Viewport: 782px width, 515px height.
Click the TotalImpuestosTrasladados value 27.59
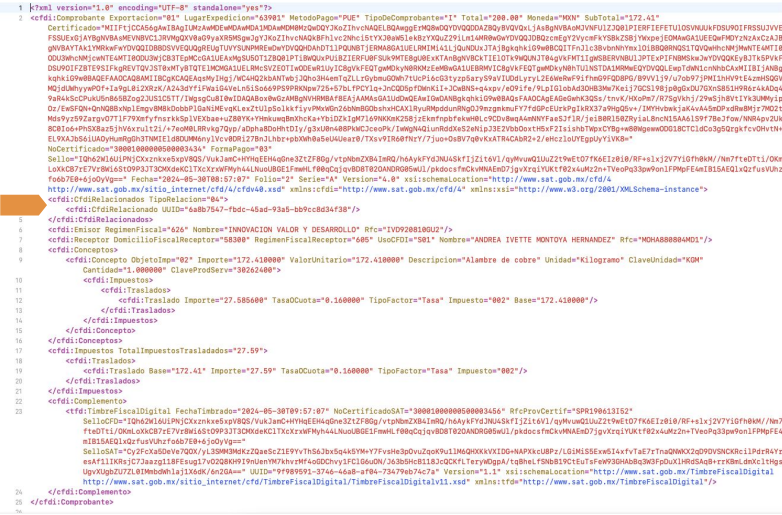[247, 350]
